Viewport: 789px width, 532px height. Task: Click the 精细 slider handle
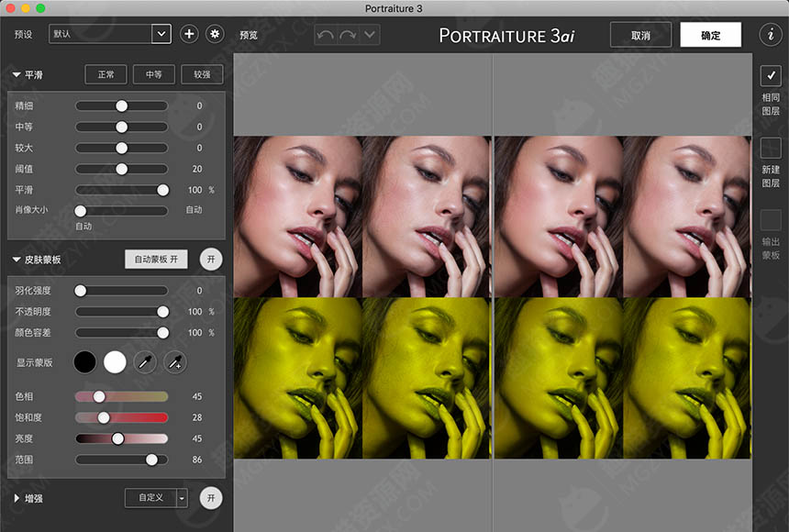click(122, 105)
